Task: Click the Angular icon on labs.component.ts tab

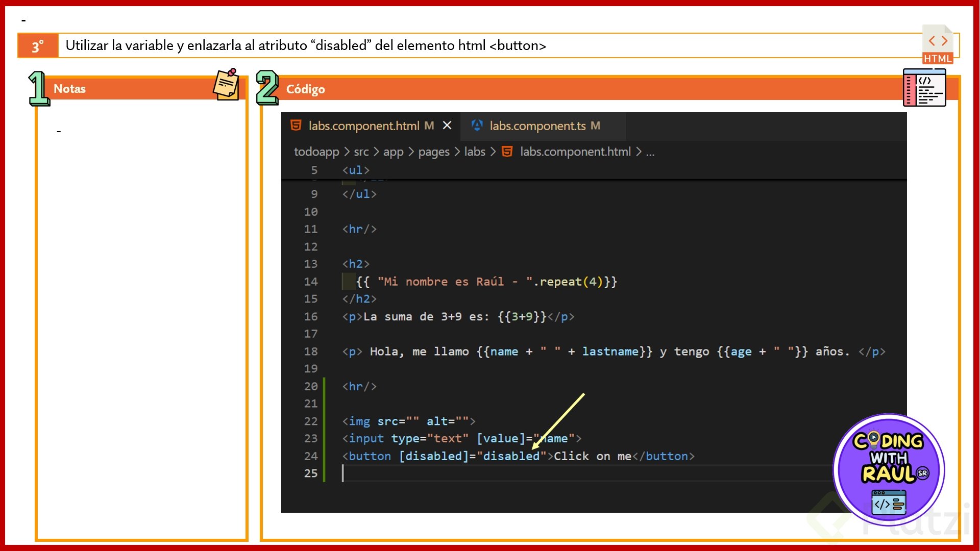Action: (x=477, y=126)
